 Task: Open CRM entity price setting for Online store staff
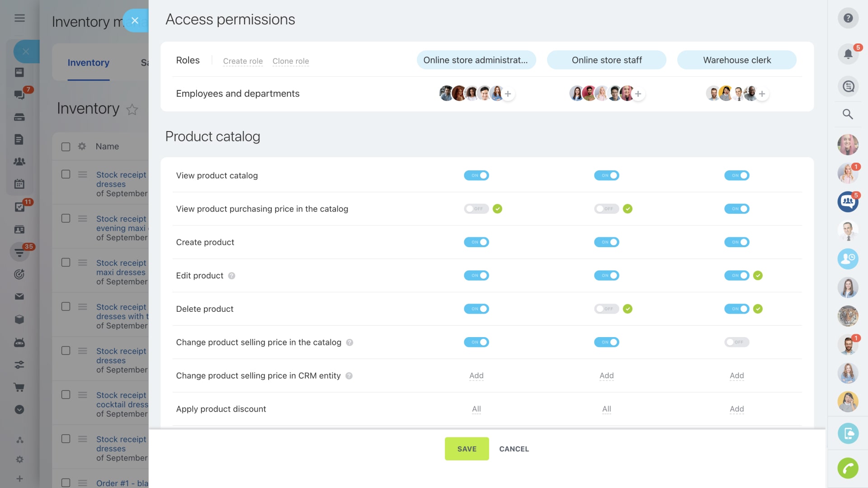click(606, 375)
